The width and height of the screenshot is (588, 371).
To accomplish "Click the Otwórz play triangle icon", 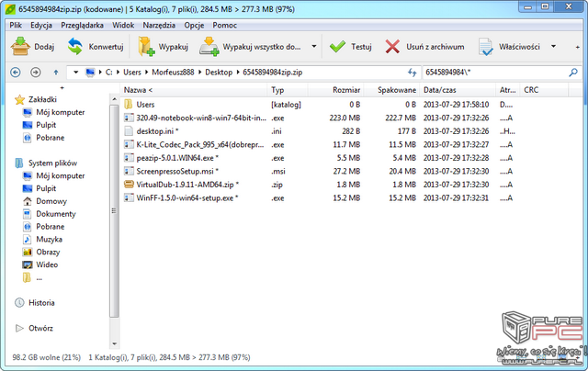I will [x=19, y=328].
